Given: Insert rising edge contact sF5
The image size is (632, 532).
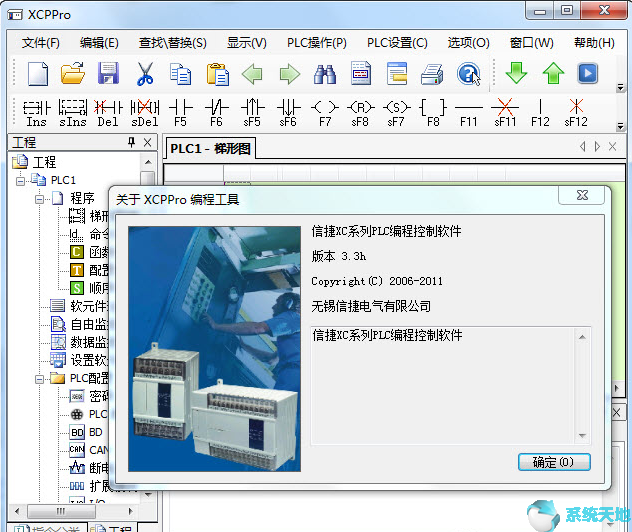Looking at the screenshot, I should click(252, 113).
